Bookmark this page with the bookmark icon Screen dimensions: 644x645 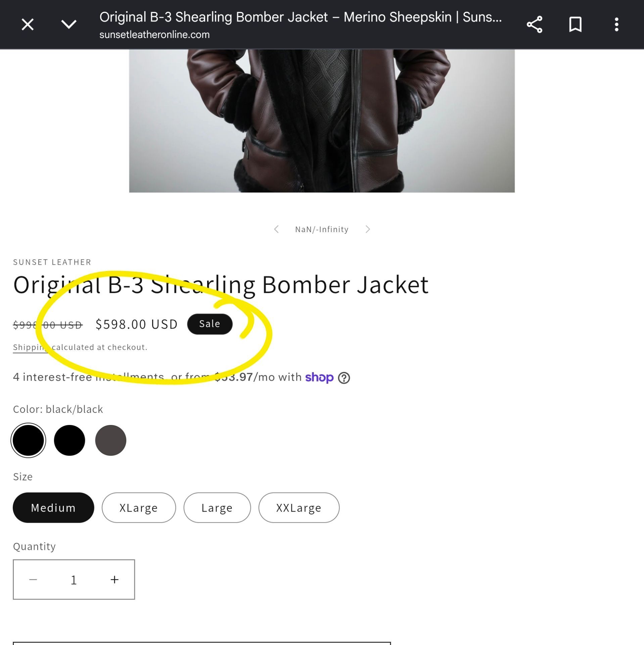(575, 25)
